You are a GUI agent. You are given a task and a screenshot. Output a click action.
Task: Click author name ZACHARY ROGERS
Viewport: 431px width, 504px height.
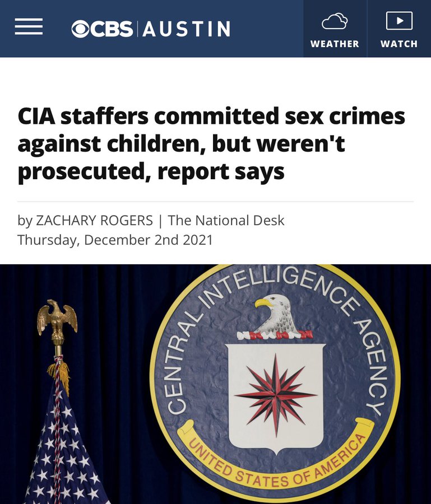[94, 221]
